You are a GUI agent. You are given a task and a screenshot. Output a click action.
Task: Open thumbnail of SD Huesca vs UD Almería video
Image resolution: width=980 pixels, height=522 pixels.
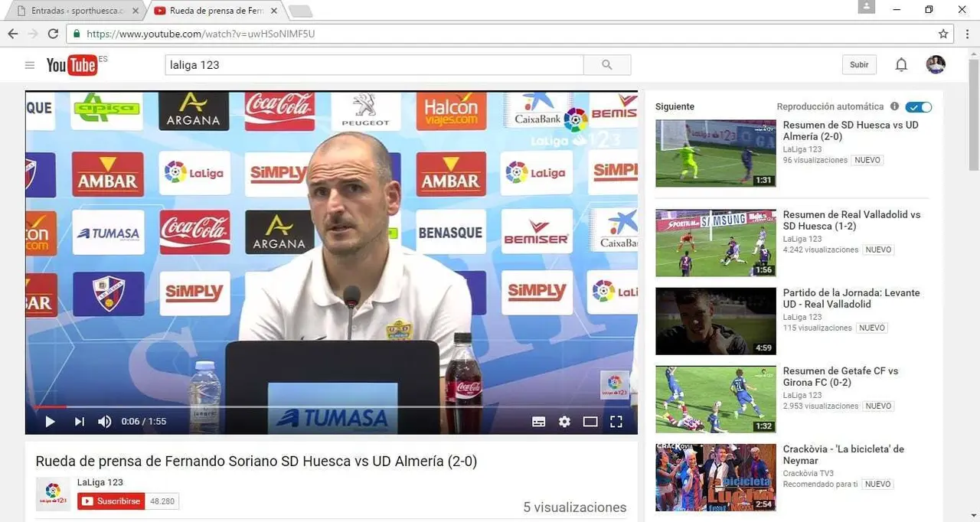(716, 153)
